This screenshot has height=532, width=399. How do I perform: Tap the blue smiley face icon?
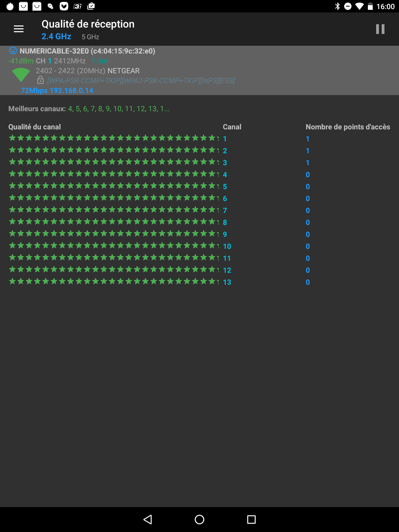tap(13, 50)
